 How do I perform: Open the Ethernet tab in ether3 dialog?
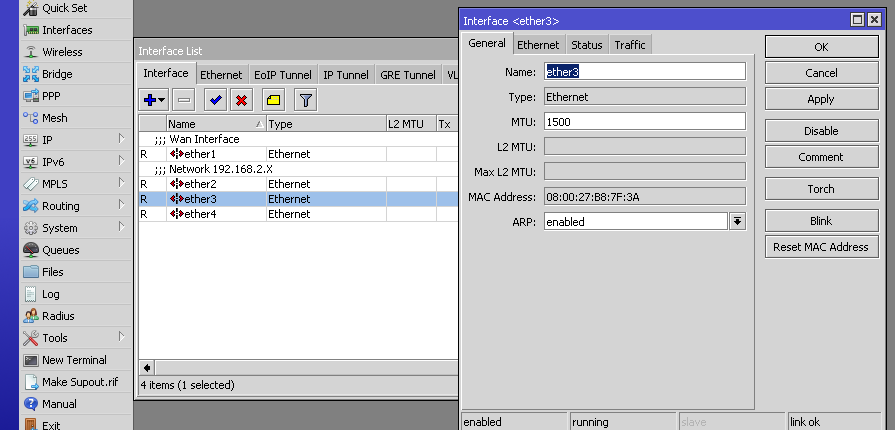coord(538,45)
